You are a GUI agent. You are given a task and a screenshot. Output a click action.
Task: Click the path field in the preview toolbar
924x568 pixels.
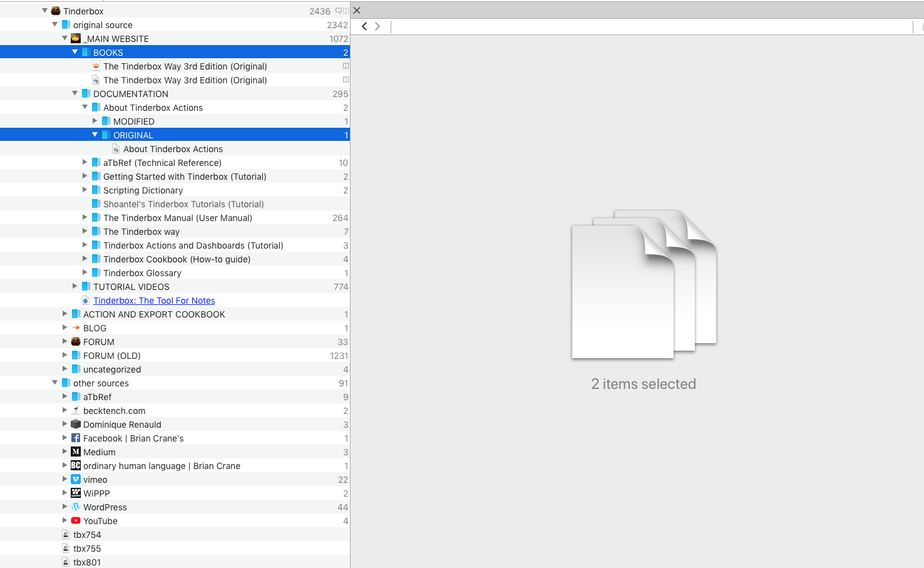651,26
